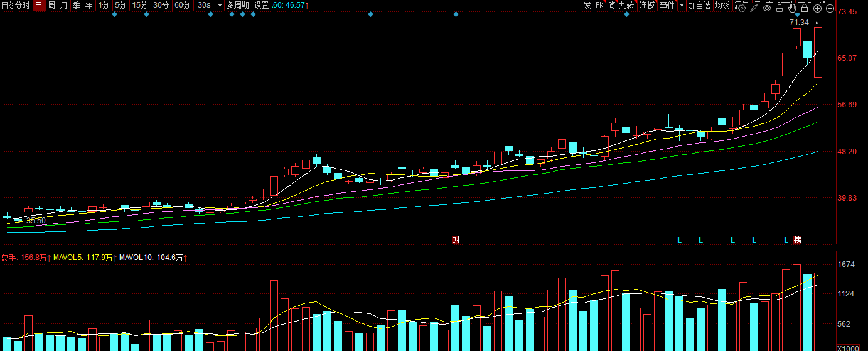The width and height of the screenshot is (868, 351).
Task: Expand the dropdown arrow after 事件
Action: click(682, 5)
